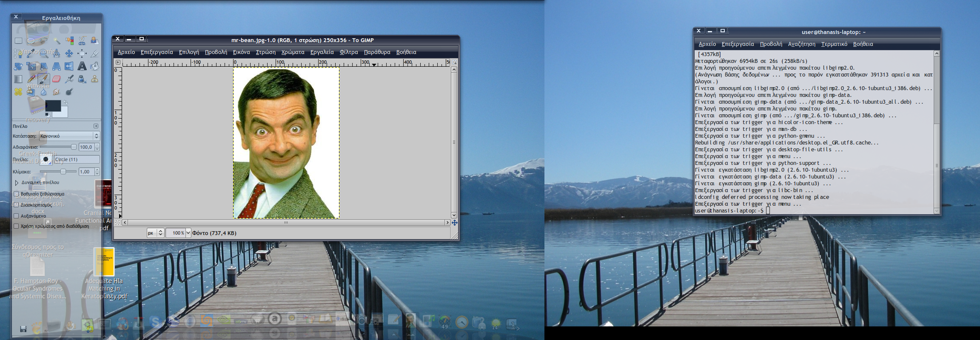The width and height of the screenshot is (980, 340).
Task: Choose the Bucket Fill tool
Action: pos(94,66)
